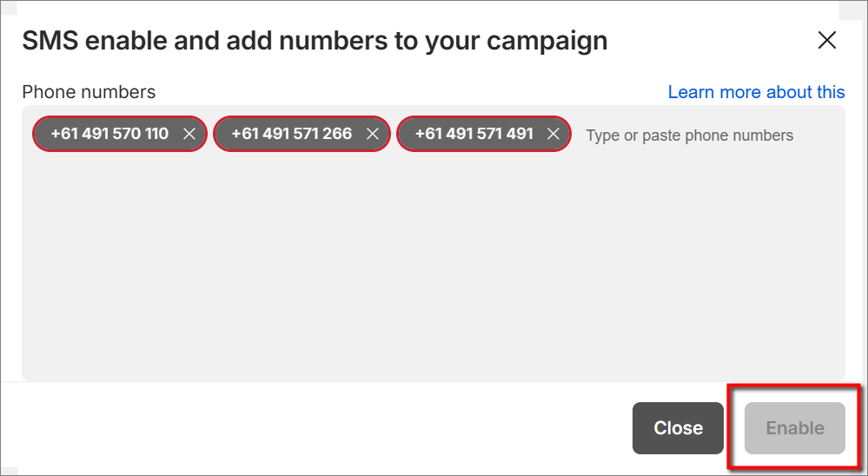Image resolution: width=868 pixels, height=476 pixels.
Task: Click blank space between Phone numbers and Learn more
Action: pos(408,92)
